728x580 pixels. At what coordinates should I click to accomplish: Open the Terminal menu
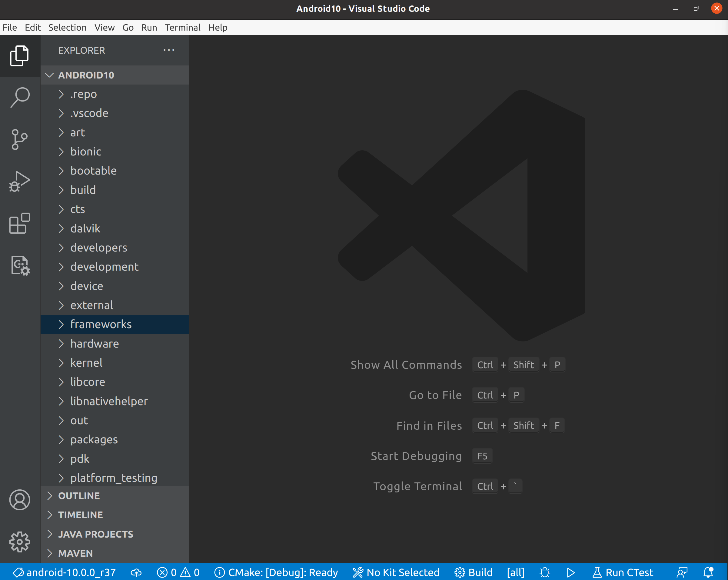(x=182, y=27)
